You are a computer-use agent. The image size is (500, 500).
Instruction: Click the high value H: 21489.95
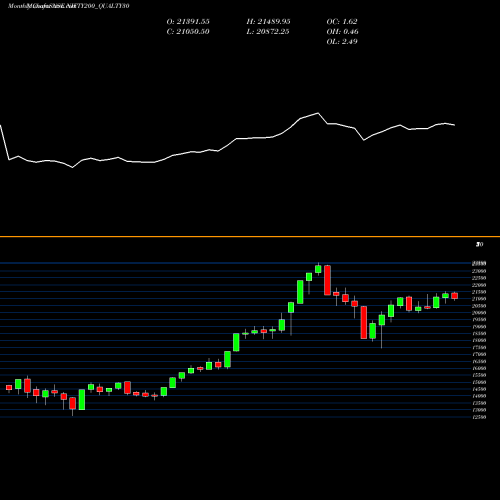click(268, 22)
